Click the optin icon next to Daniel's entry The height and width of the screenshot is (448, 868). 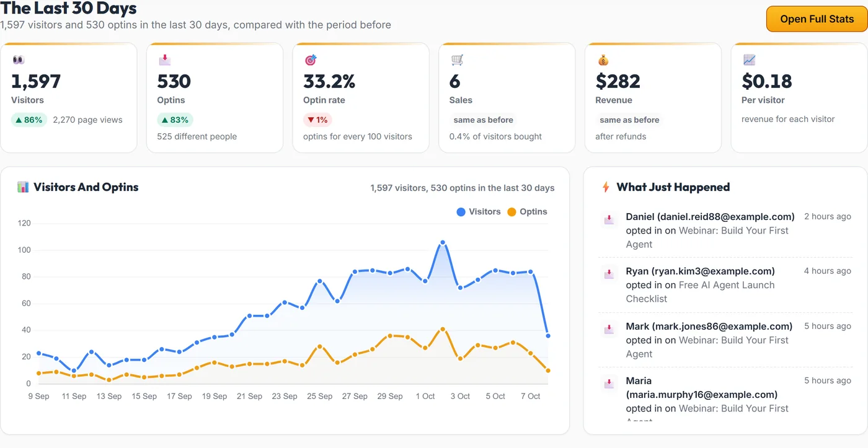tap(609, 219)
